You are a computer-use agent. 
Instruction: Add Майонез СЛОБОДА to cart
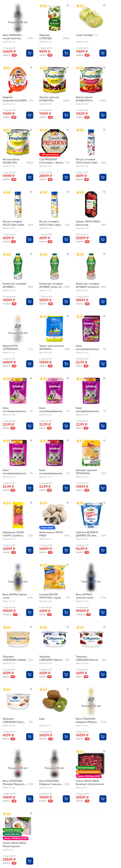(66, 53)
